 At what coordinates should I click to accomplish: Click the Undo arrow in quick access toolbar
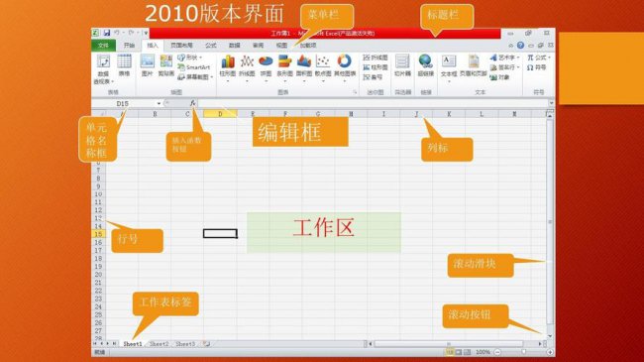point(117,33)
